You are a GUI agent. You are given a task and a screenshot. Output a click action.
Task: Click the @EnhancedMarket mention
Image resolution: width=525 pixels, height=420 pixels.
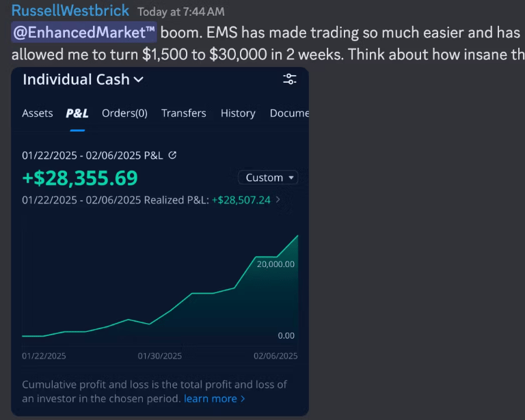pyautogui.click(x=84, y=32)
